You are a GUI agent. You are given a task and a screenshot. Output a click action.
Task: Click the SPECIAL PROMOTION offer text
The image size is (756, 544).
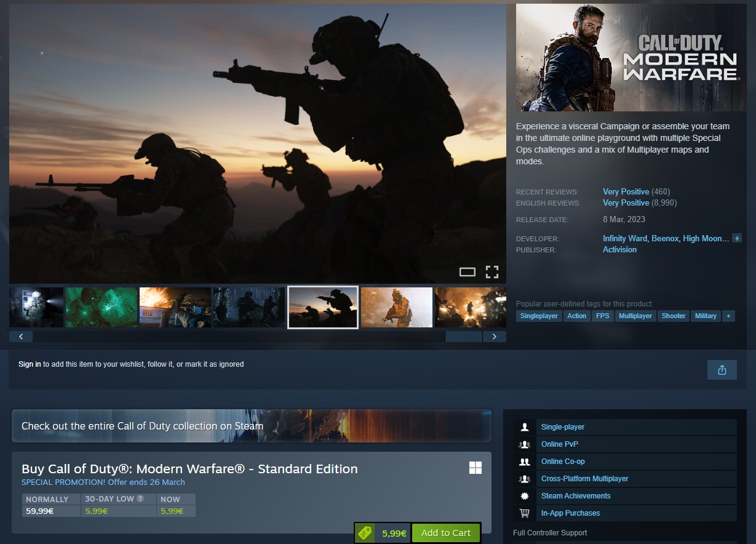(x=103, y=482)
